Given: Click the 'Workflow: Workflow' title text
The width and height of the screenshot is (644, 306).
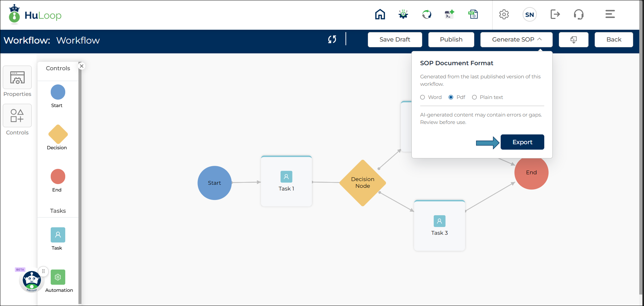Looking at the screenshot, I should click(x=52, y=41).
